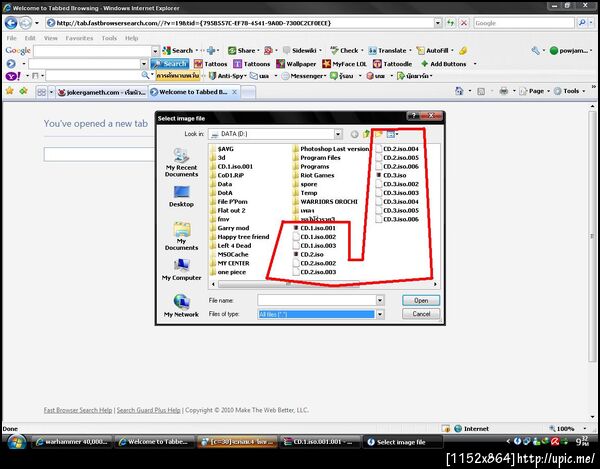Click Messenger on the Yahoo toolbar
The width and height of the screenshot is (600, 469).
304,76
